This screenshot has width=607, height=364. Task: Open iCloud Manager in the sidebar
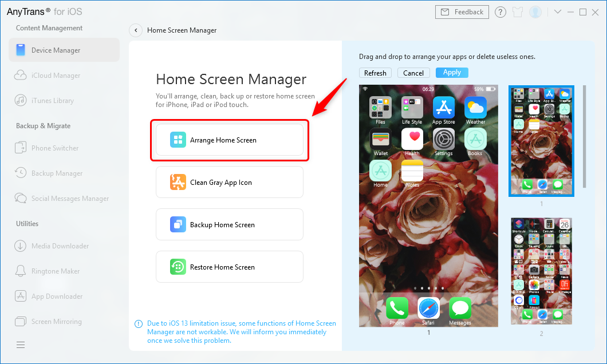[x=56, y=76]
